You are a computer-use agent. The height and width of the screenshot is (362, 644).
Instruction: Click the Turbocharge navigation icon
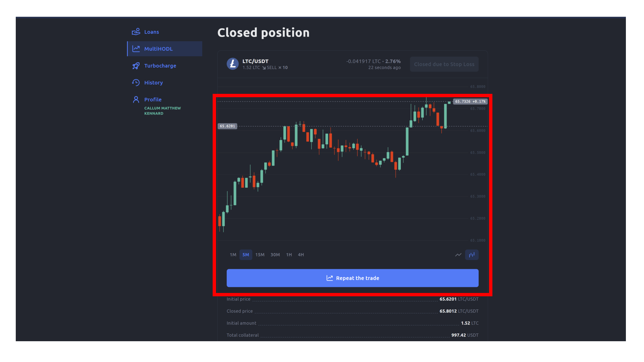136,65
